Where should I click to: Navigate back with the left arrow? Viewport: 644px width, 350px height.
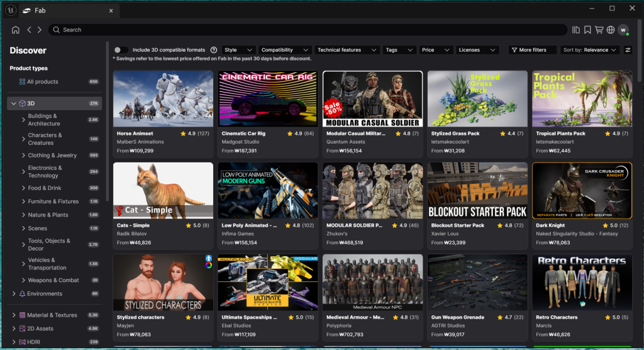(29, 30)
